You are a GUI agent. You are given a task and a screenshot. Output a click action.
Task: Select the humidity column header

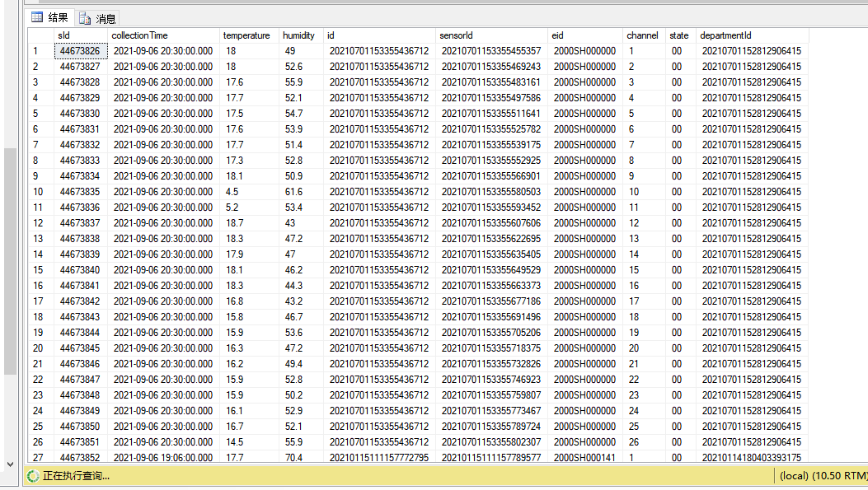pyautogui.click(x=298, y=35)
